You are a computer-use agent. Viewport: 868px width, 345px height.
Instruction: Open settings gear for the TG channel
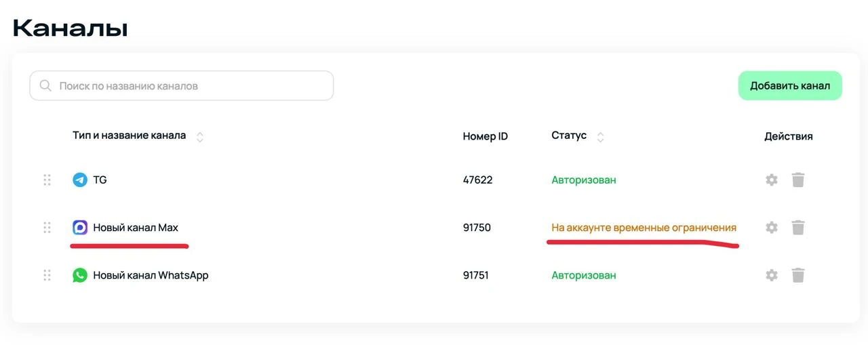click(x=771, y=180)
